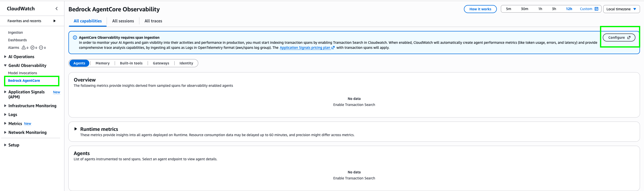
Task: Click the in-alarm triangle alarm icon
Action: point(24,48)
